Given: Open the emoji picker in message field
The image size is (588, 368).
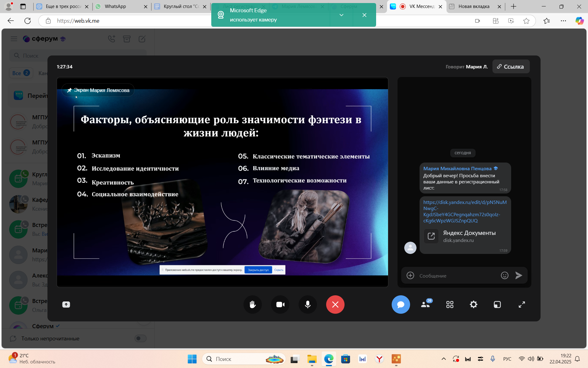Looking at the screenshot, I should (504, 275).
